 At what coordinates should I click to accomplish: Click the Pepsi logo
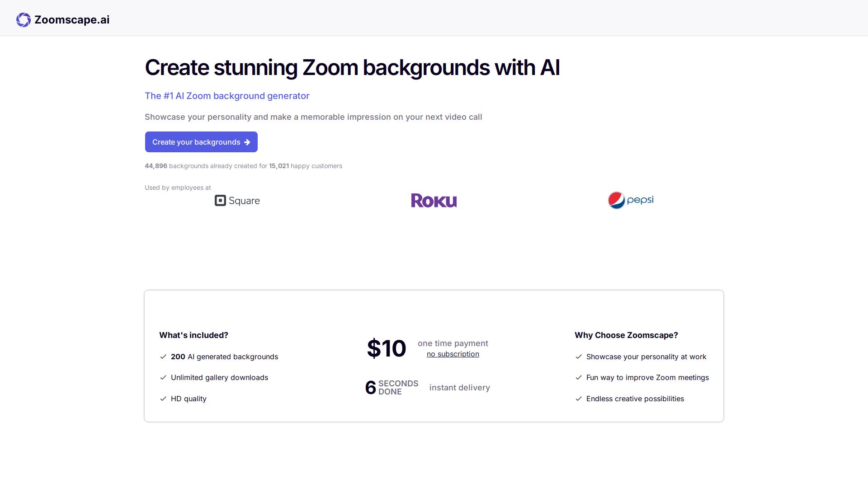(631, 200)
